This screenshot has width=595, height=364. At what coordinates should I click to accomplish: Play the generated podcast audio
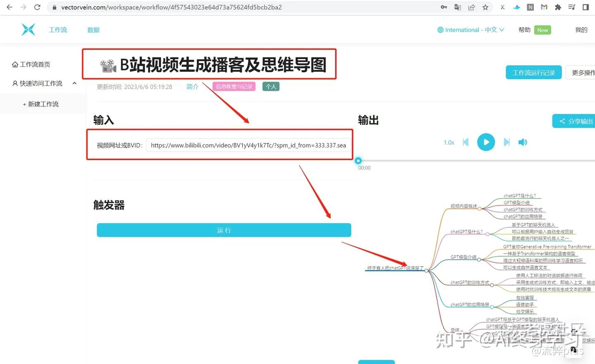click(x=486, y=142)
